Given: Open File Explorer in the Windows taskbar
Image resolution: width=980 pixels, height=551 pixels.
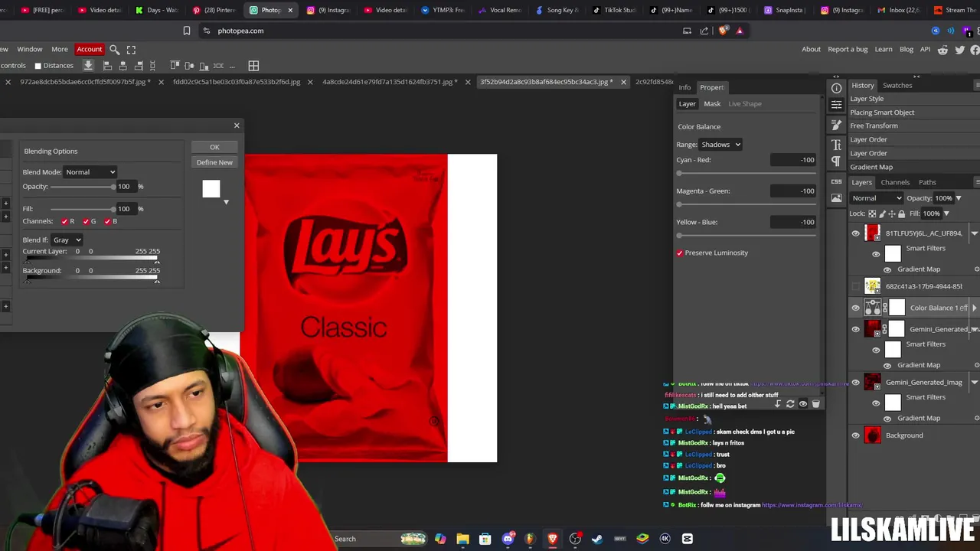Looking at the screenshot, I should coord(462,539).
